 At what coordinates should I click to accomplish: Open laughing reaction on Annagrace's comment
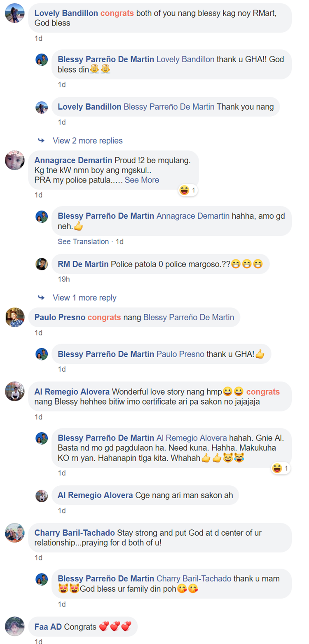pos(188,190)
